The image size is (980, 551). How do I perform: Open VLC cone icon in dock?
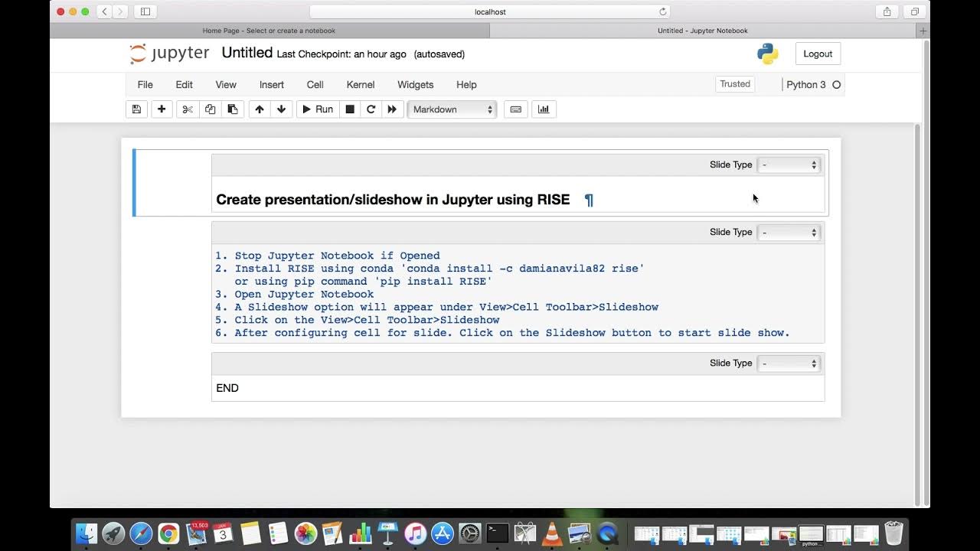552,533
